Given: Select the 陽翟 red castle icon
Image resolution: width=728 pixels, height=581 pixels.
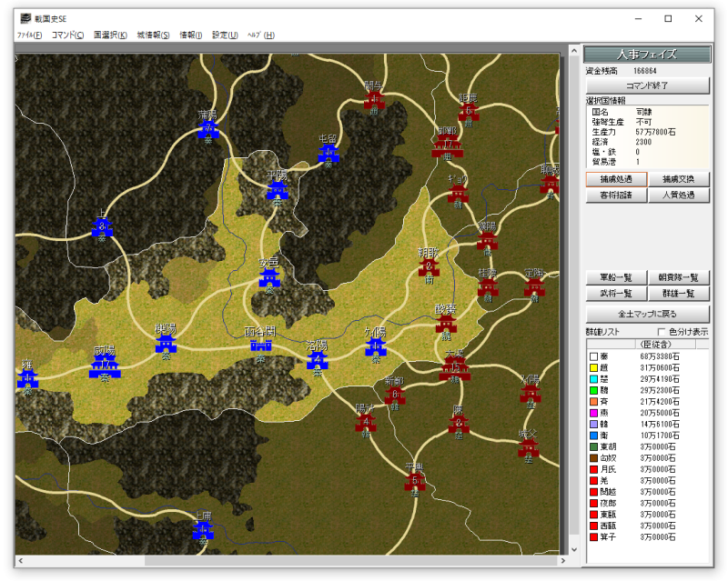Looking at the screenshot, I should pyautogui.click(x=366, y=422).
